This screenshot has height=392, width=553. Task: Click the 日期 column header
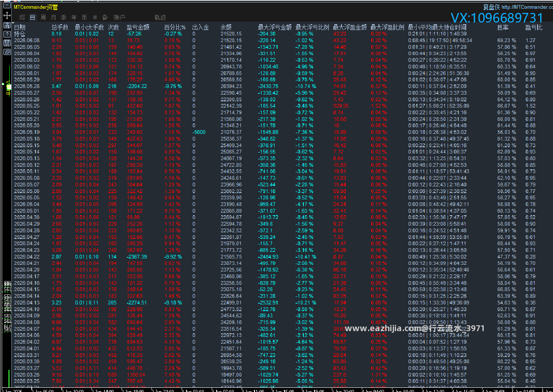click(20, 27)
